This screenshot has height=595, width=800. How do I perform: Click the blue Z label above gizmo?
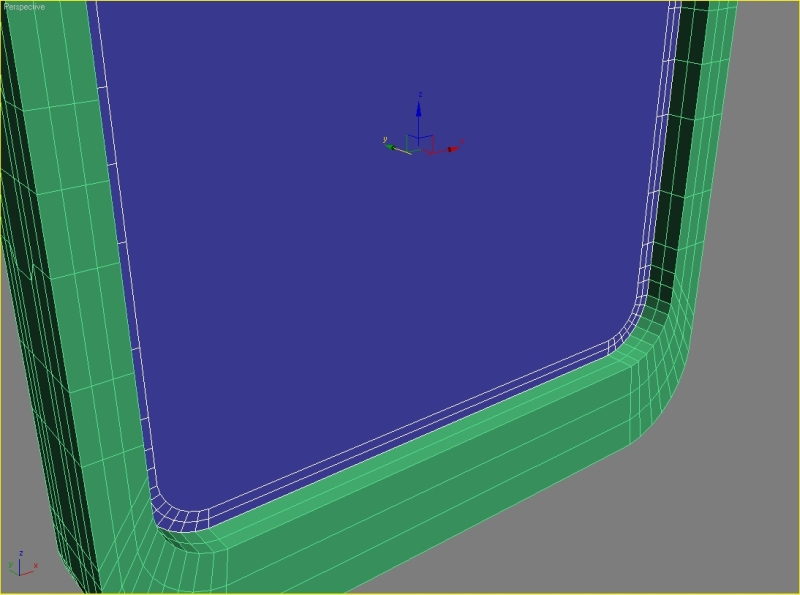point(420,93)
